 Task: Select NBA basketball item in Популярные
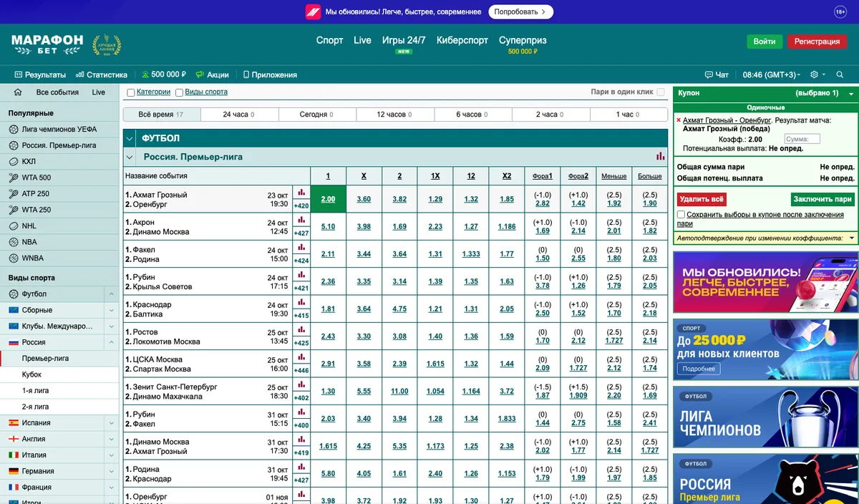(x=60, y=242)
